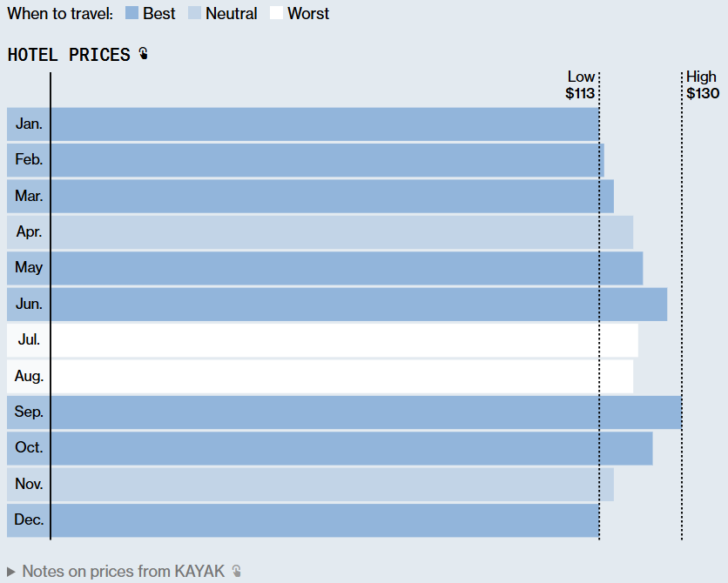The image size is (728, 583).
Task: Click the October hotel price bar
Action: tap(351, 448)
